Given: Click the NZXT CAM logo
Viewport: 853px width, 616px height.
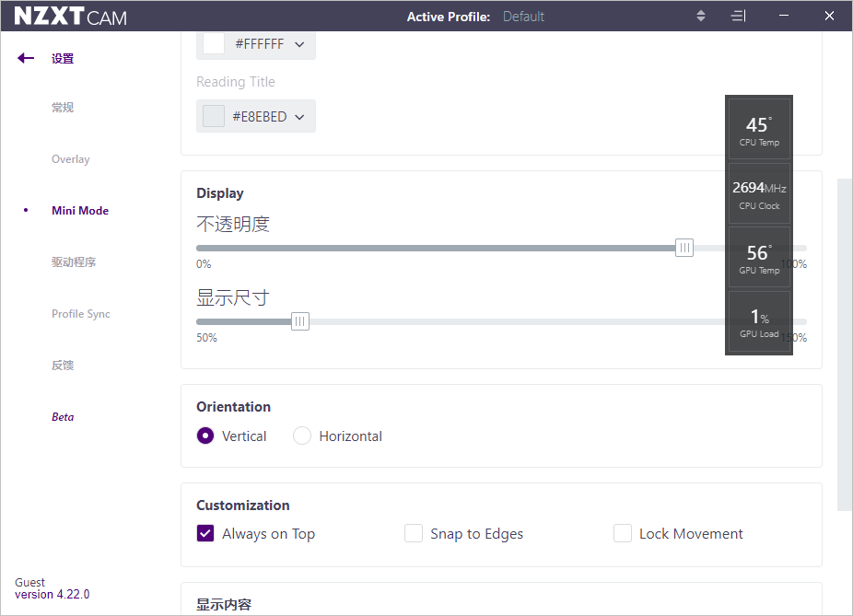Looking at the screenshot, I should click(x=71, y=17).
